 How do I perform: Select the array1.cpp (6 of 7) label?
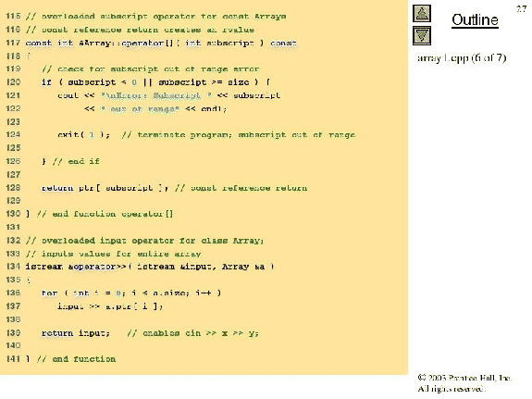pyautogui.click(x=462, y=58)
